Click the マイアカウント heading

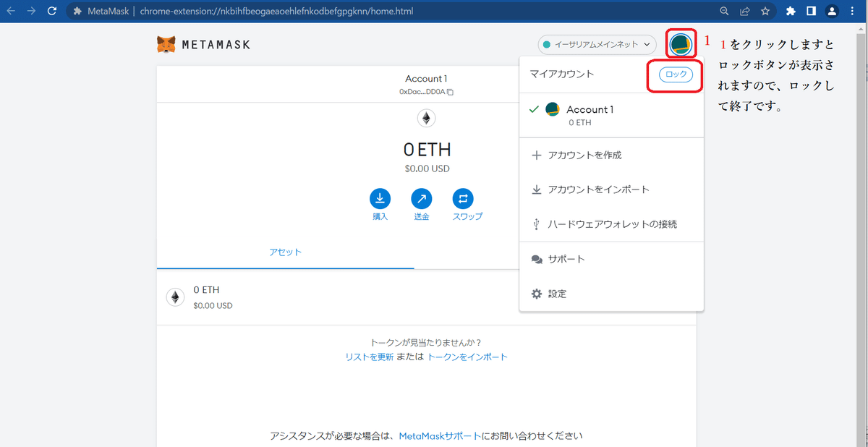561,74
